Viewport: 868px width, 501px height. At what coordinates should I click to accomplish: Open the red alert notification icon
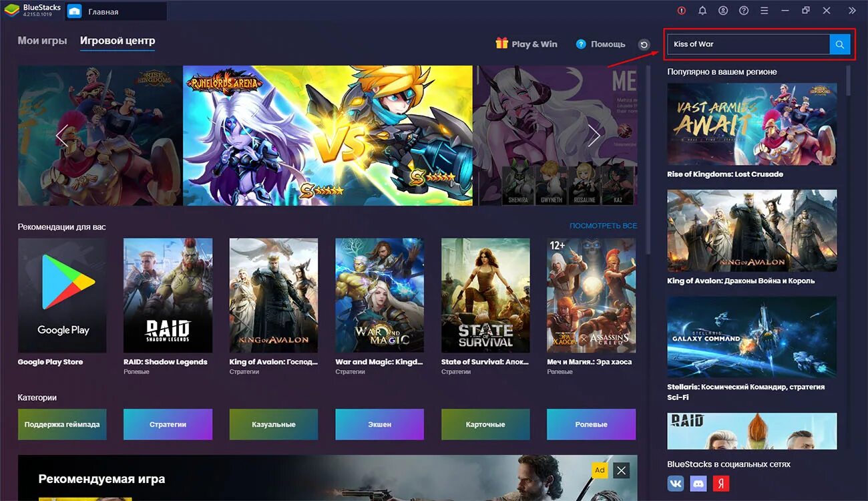coord(682,11)
